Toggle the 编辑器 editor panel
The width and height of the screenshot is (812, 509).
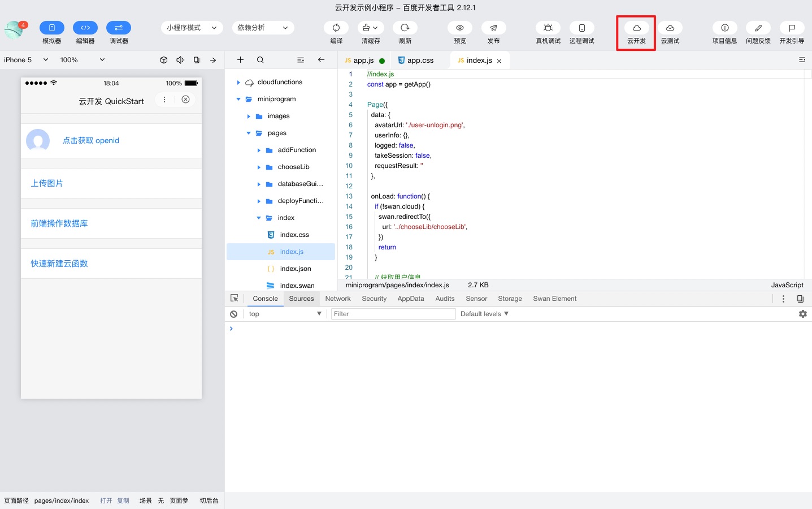(x=85, y=28)
